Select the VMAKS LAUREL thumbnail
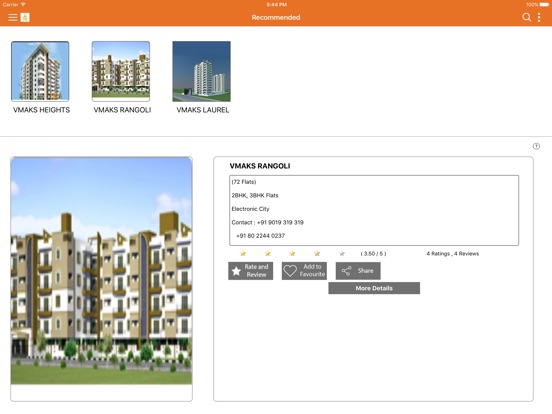Viewport: 552px width, 414px height. coord(201,71)
